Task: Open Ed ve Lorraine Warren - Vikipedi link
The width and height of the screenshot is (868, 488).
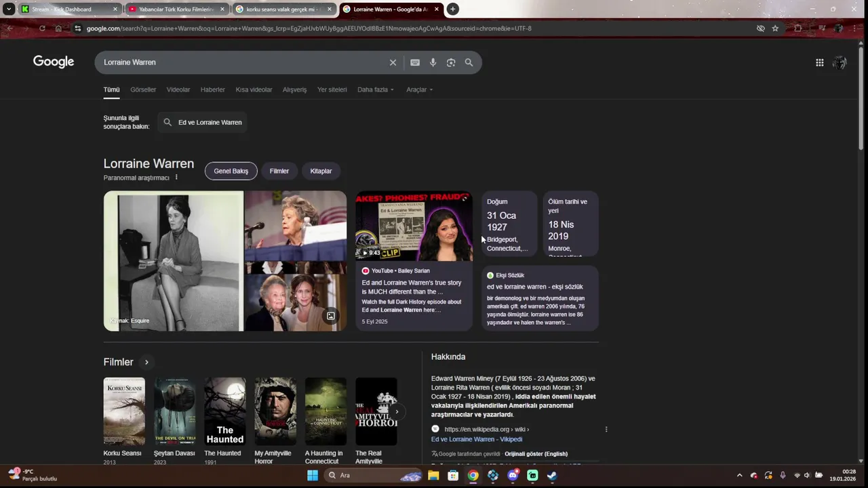Action: [477, 439]
